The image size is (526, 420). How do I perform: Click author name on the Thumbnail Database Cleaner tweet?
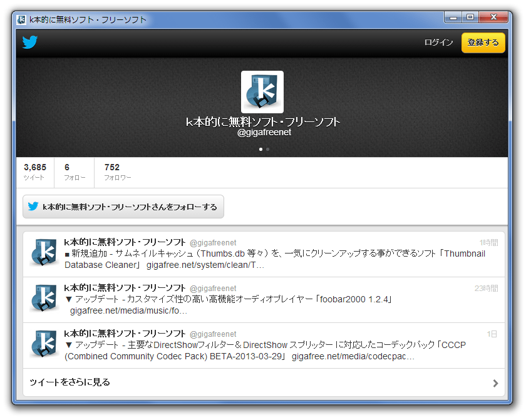pos(125,242)
